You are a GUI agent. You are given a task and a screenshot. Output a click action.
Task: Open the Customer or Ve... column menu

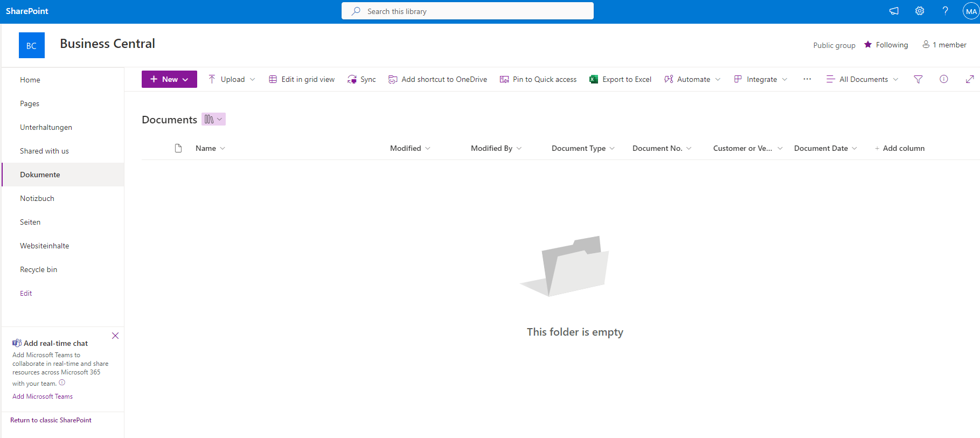point(748,148)
